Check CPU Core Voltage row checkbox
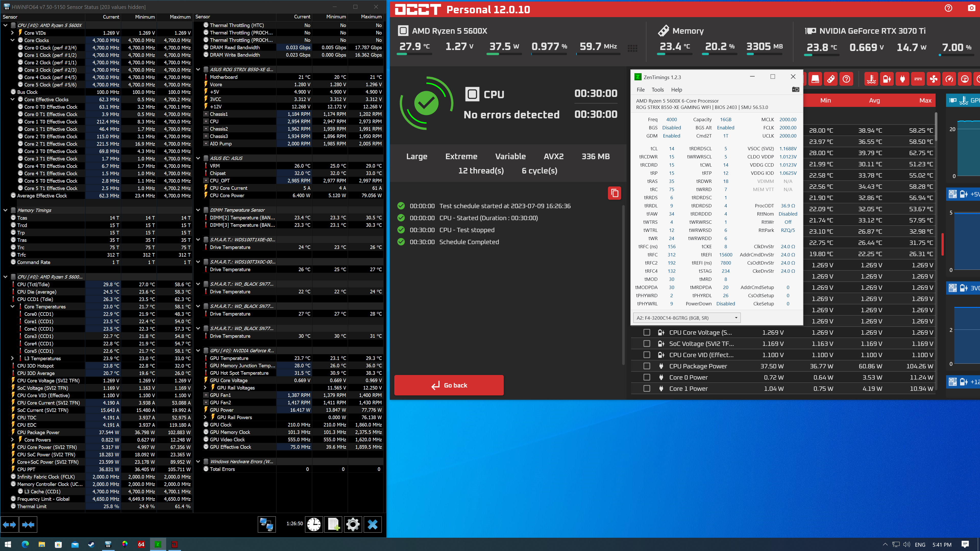The image size is (980, 551). pyautogui.click(x=647, y=332)
